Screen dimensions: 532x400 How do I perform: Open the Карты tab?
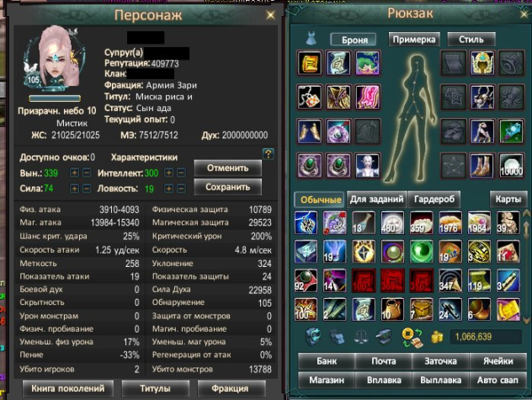click(x=508, y=200)
